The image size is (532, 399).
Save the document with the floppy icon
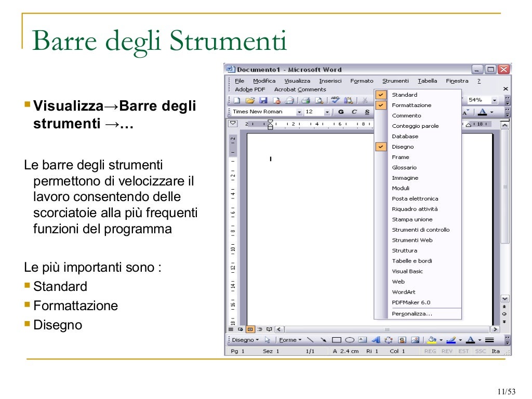click(x=263, y=100)
